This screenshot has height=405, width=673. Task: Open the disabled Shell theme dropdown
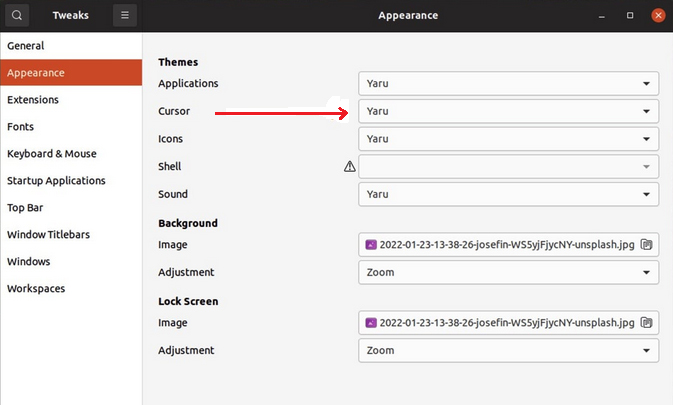coord(509,166)
